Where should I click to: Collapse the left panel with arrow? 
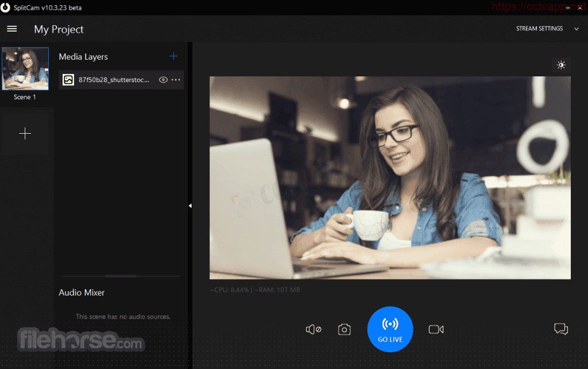[190, 205]
